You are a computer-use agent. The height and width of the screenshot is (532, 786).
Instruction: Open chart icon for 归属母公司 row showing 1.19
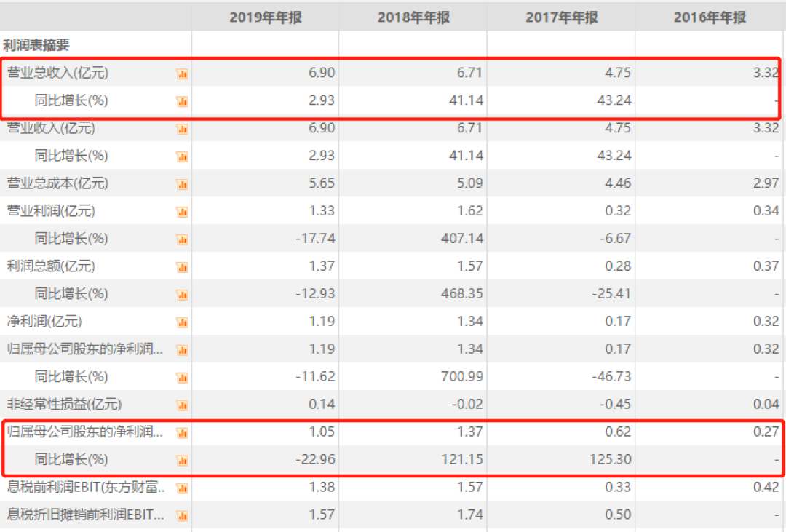click(x=182, y=350)
